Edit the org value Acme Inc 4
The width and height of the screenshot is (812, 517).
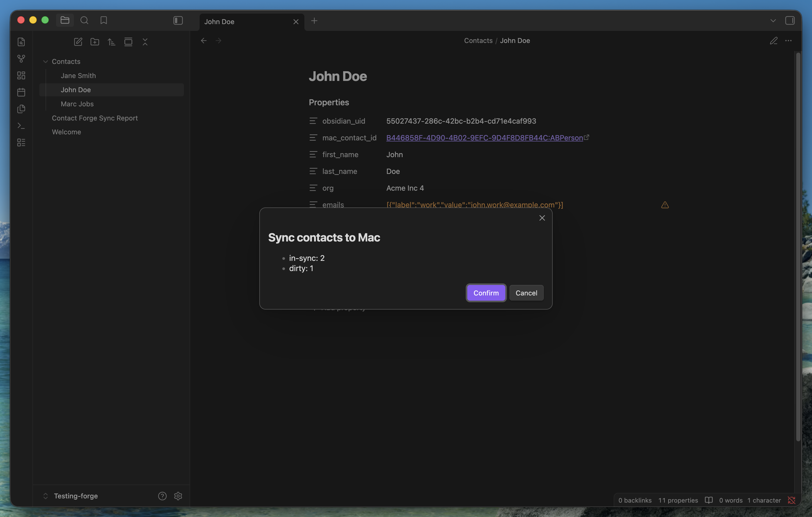pos(405,188)
